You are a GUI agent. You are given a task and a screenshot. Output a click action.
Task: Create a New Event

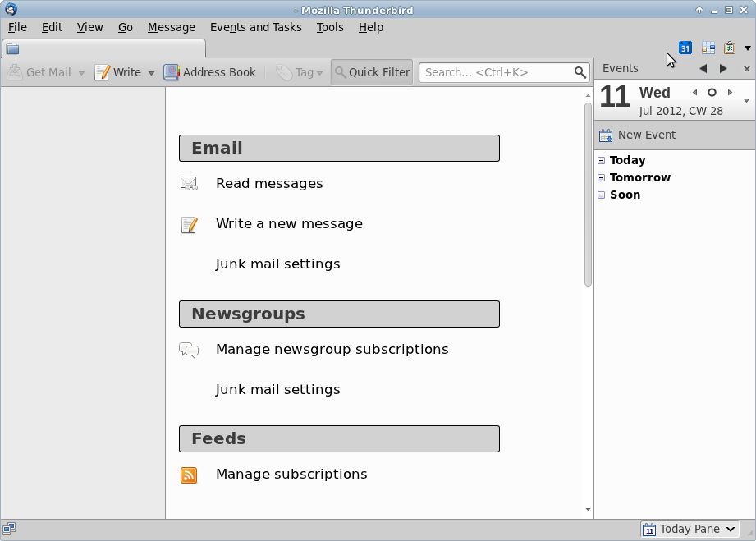pyautogui.click(x=638, y=135)
